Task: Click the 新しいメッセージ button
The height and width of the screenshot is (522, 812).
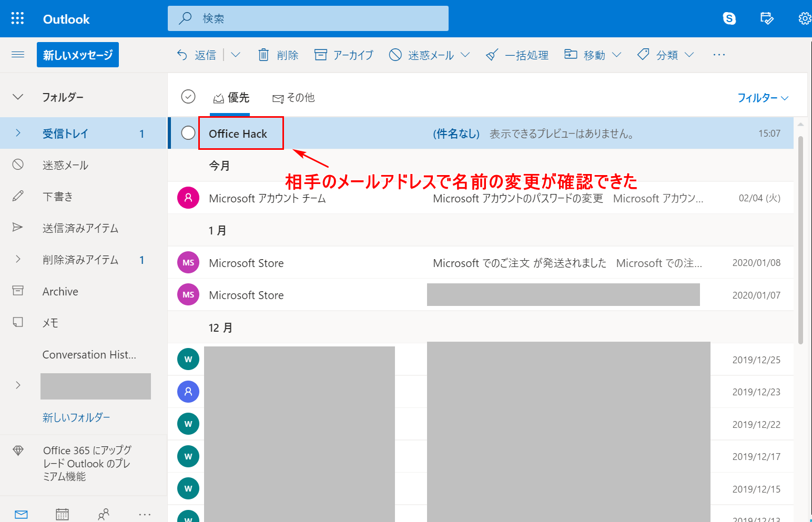Action: click(77, 54)
